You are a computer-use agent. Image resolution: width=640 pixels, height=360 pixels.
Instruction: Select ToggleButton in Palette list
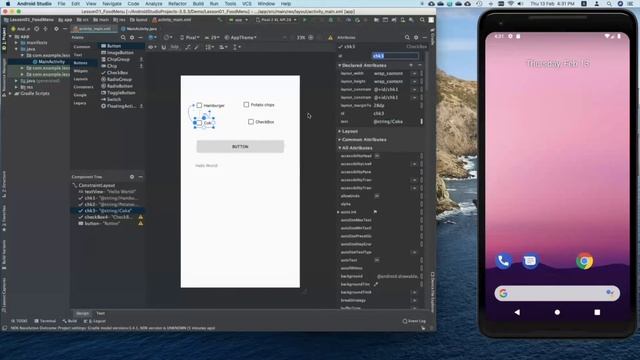pyautogui.click(x=118, y=93)
